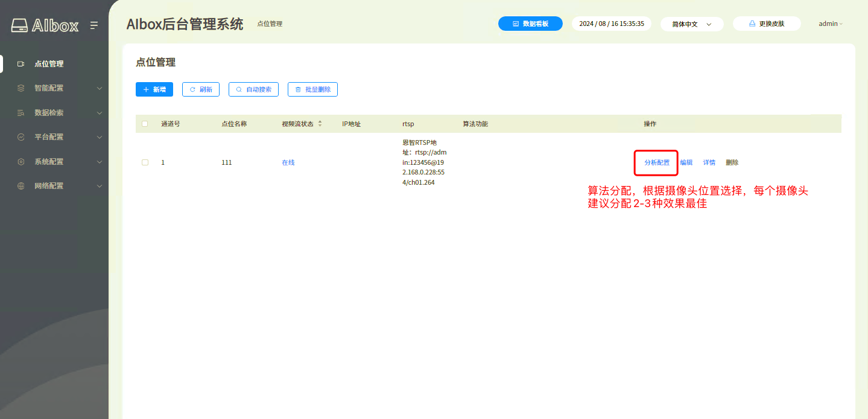This screenshot has width=868, height=419.
Task: Click the 平台配置 sidebar icon
Action: coord(21,137)
